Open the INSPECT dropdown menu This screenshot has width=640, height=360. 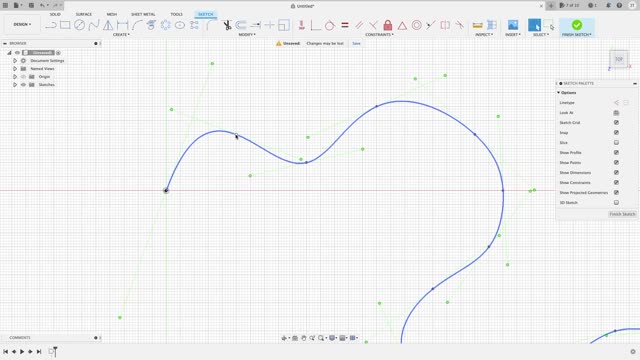click(x=484, y=35)
